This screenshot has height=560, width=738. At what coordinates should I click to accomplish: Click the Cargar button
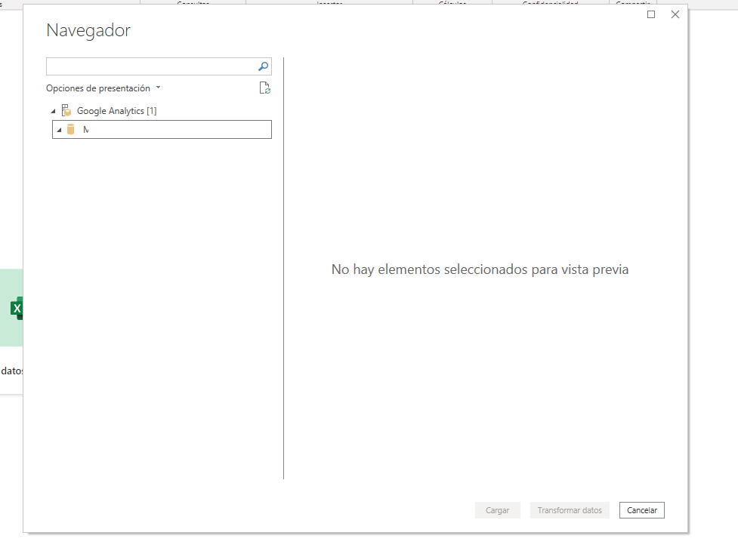[x=498, y=510]
